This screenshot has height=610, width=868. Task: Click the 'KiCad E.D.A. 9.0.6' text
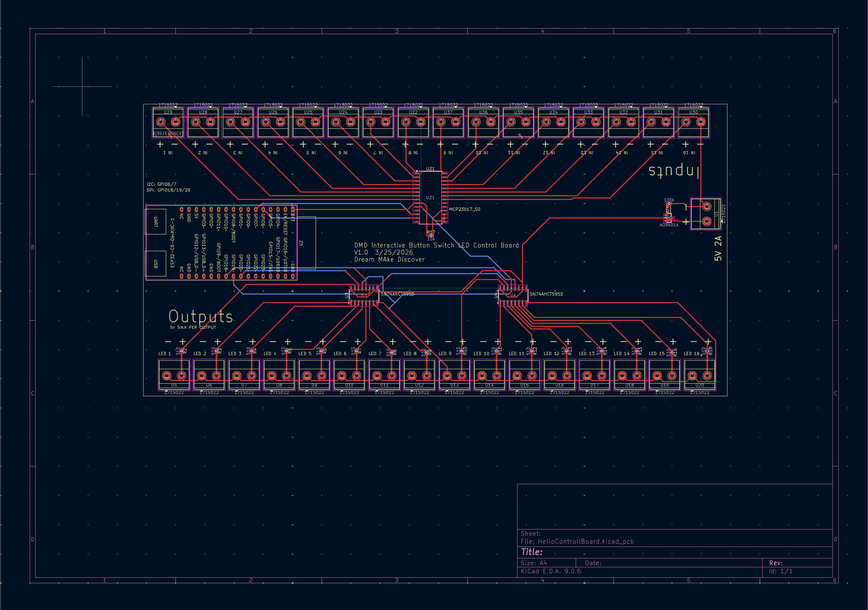coord(551,571)
